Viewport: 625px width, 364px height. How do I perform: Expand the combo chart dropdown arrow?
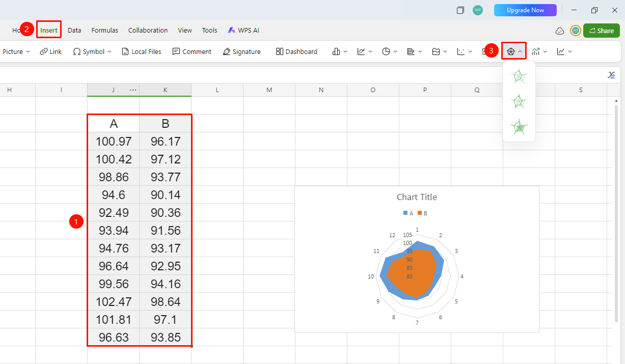pos(545,51)
